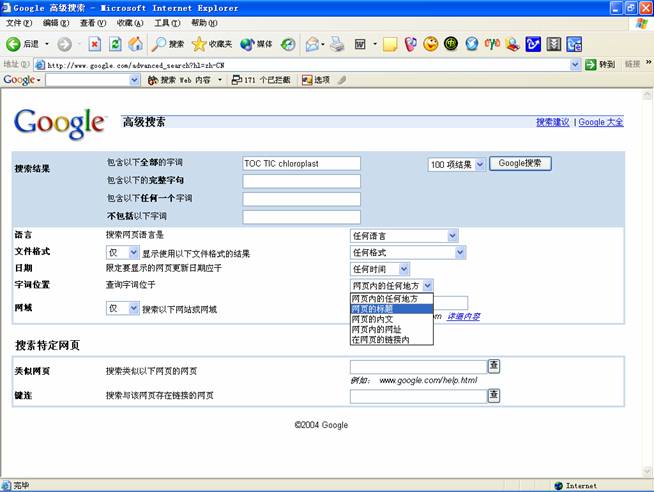Image resolution: width=654 pixels, height=492 pixels.
Task: Collapse the 网页内的任何地方 word position dropdown
Action: pyautogui.click(x=428, y=286)
